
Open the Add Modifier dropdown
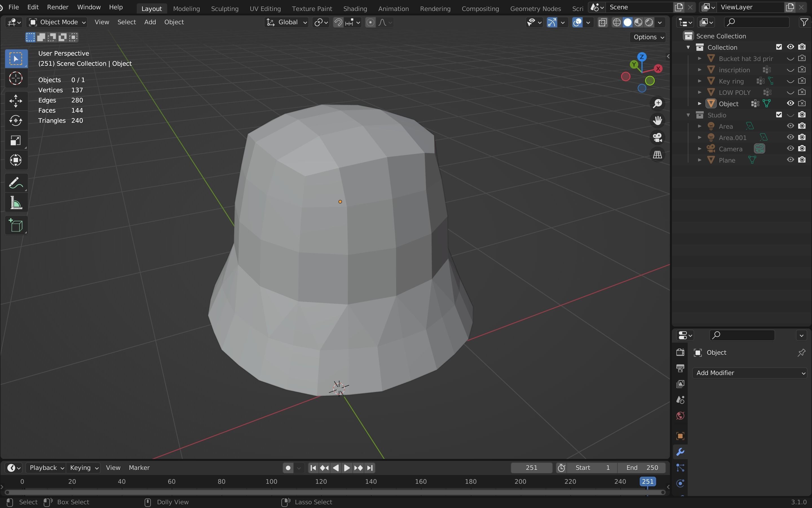pos(750,373)
